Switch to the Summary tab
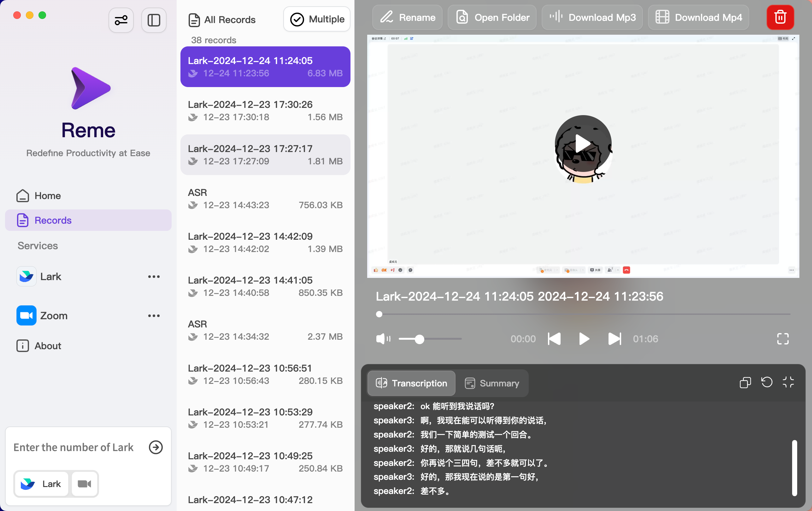 tap(492, 383)
